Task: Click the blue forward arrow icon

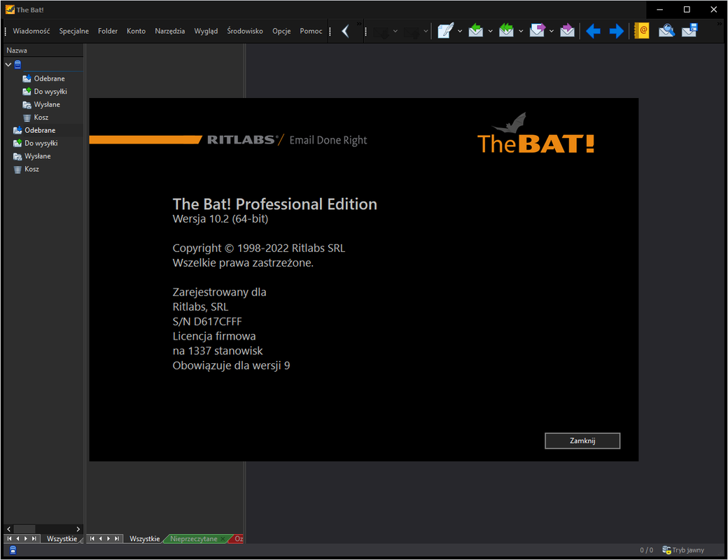Action: (x=617, y=31)
